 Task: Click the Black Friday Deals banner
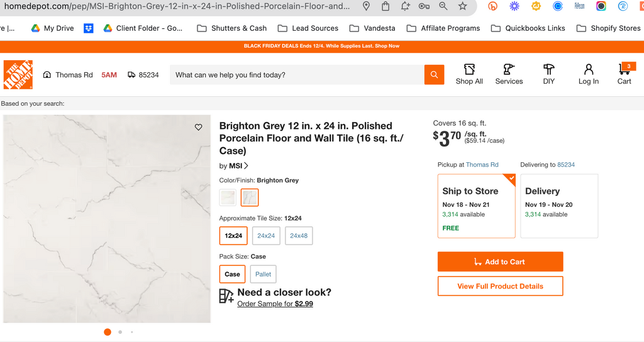pos(321,46)
